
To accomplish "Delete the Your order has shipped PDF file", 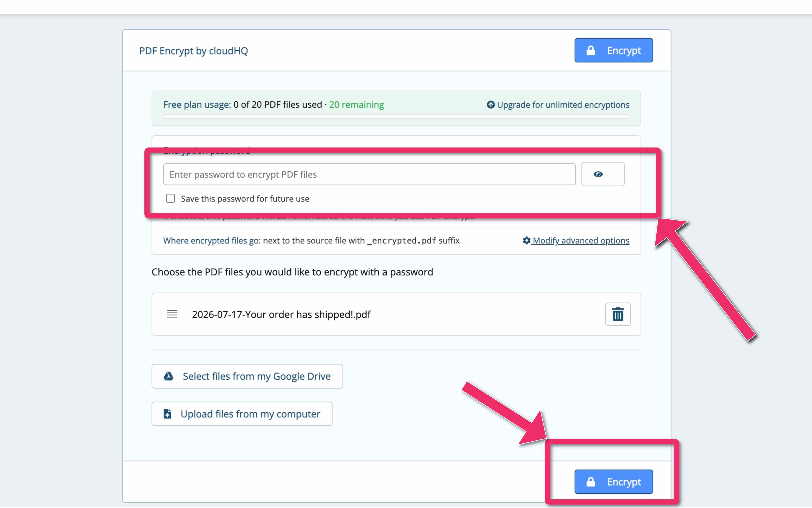I will coord(618,314).
